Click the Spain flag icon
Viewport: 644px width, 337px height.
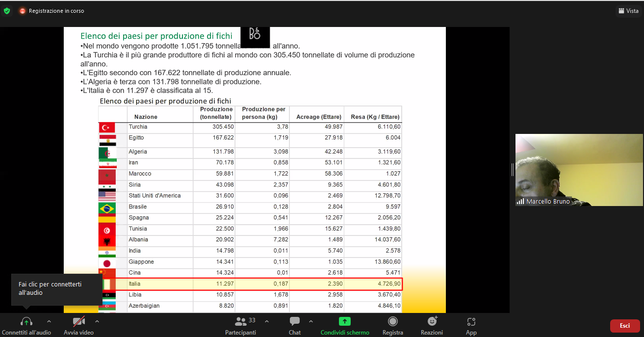coord(107,219)
